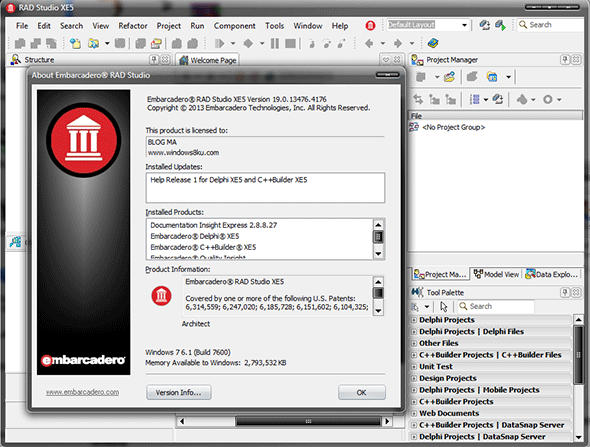This screenshot has height=447, width=590.
Task: Select Documentation Insight Express 2.8.8.27 entry
Action: click(213, 225)
